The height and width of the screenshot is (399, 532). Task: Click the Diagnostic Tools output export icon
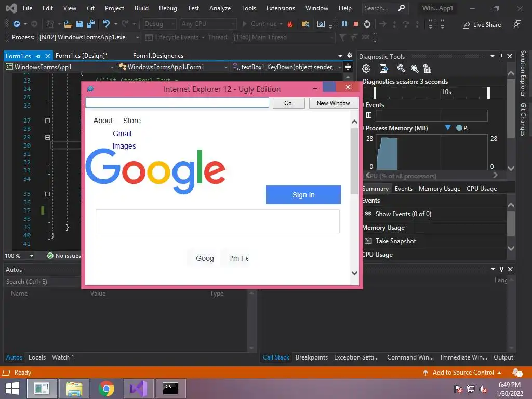[383, 69]
